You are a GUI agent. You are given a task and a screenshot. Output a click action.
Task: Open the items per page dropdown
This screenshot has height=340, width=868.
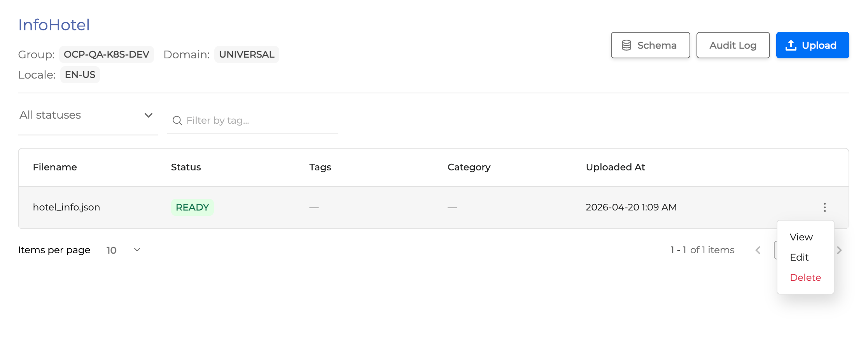tap(123, 250)
